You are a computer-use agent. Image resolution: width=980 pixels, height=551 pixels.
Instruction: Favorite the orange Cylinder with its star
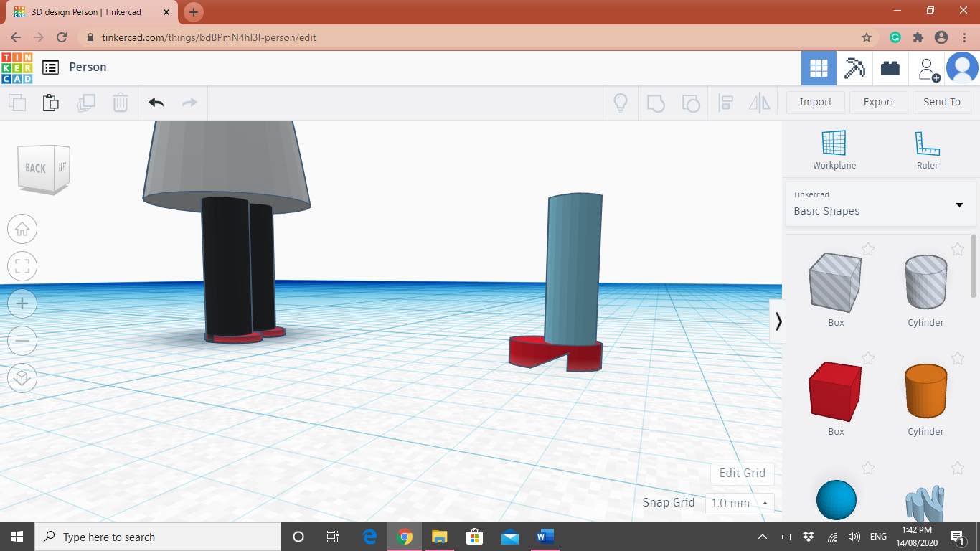(x=957, y=358)
